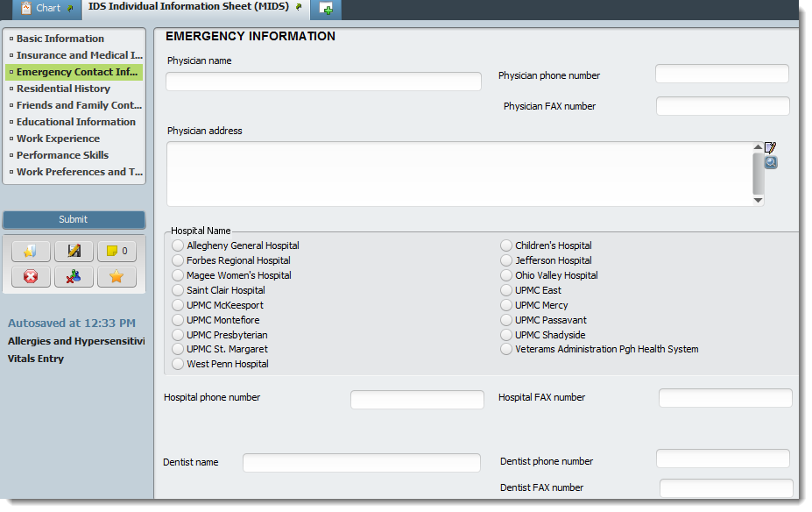Choose UPMC Presbyterian option

(178, 335)
